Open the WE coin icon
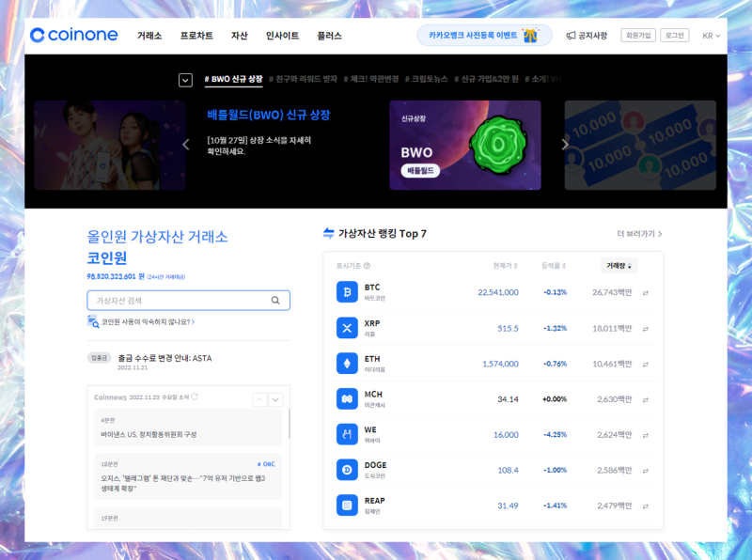The width and height of the screenshot is (752, 560). click(x=347, y=434)
